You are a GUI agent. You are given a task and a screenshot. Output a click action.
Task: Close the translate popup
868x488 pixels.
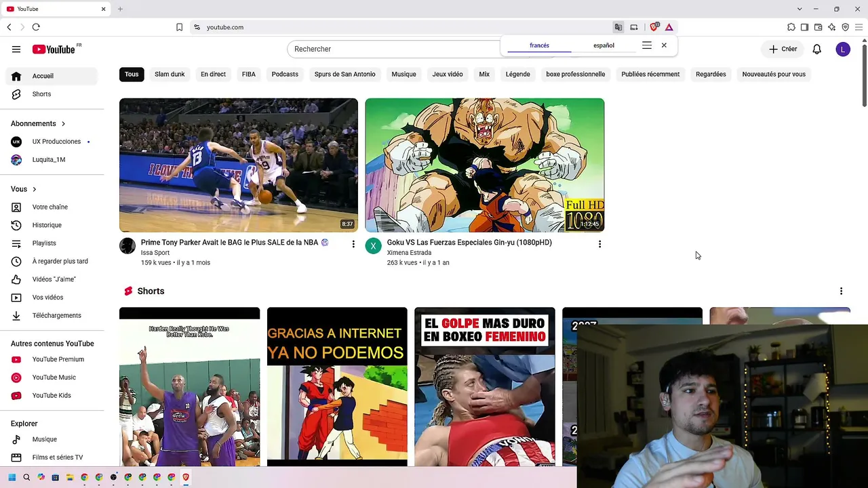pyautogui.click(x=664, y=45)
